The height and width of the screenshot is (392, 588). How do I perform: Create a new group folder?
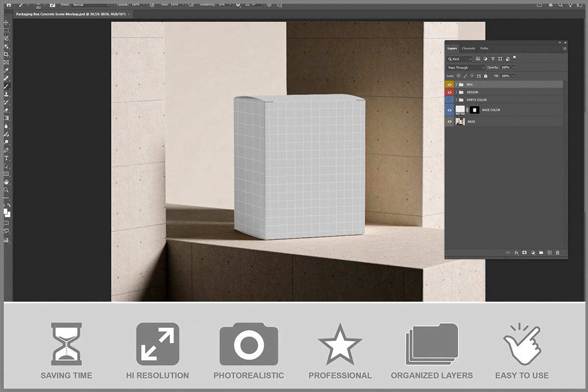(541, 252)
